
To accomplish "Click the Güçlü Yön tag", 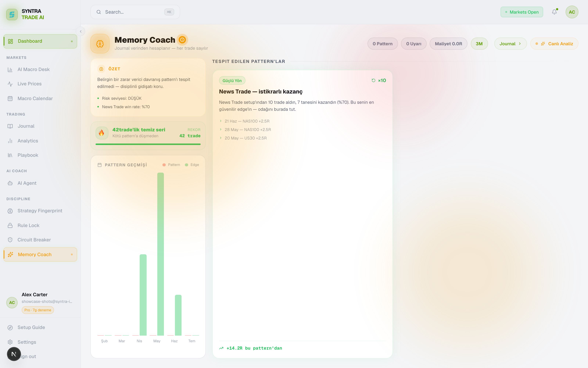I will [232, 81].
